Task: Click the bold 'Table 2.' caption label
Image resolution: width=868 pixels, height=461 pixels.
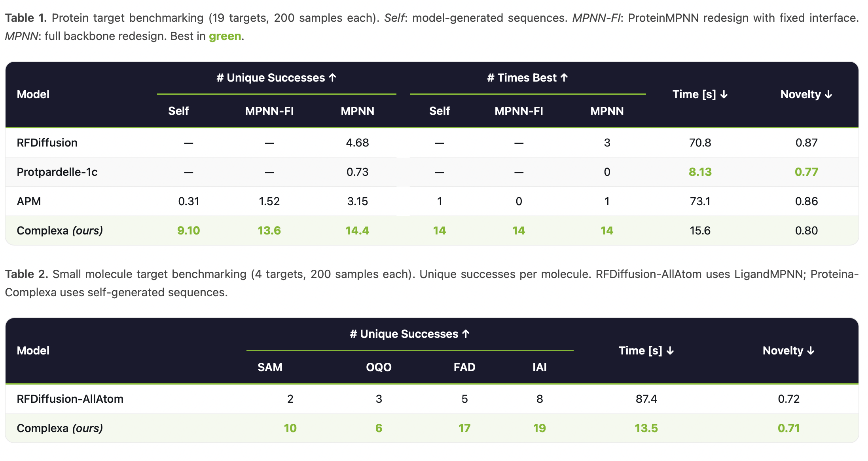Action: coord(27,274)
